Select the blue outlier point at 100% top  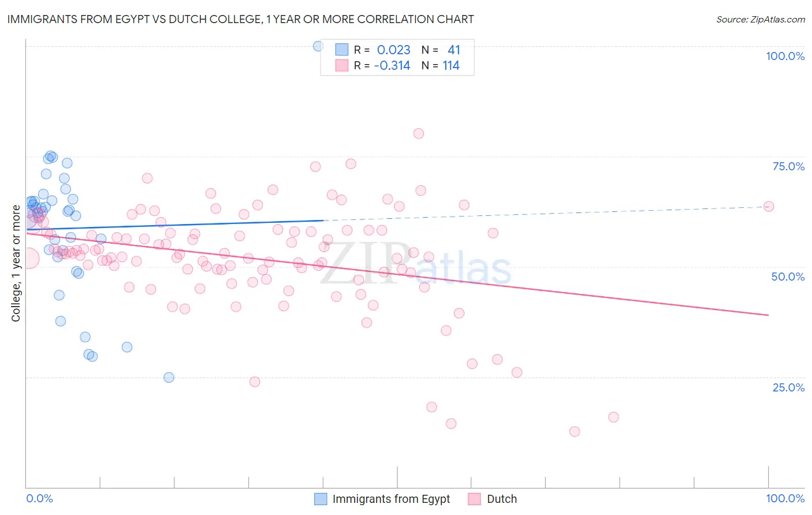[318, 46]
